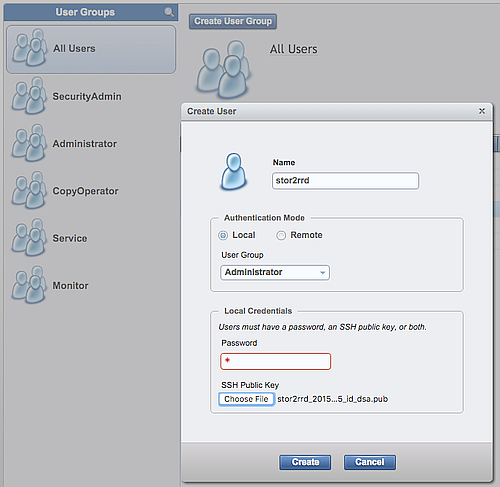Viewport: 500px width, 487px height.
Task: Click the Name field containing stor2rrd
Action: (x=345, y=181)
